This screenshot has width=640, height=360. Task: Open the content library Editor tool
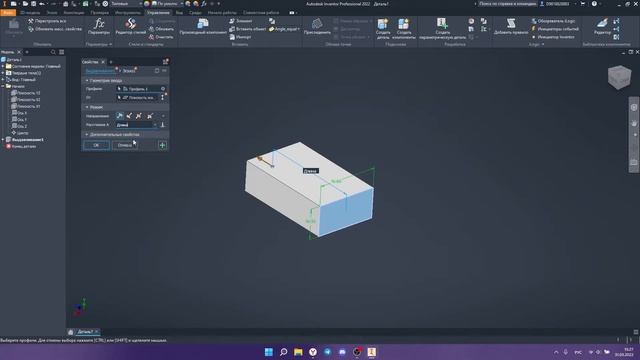[x=602, y=27]
